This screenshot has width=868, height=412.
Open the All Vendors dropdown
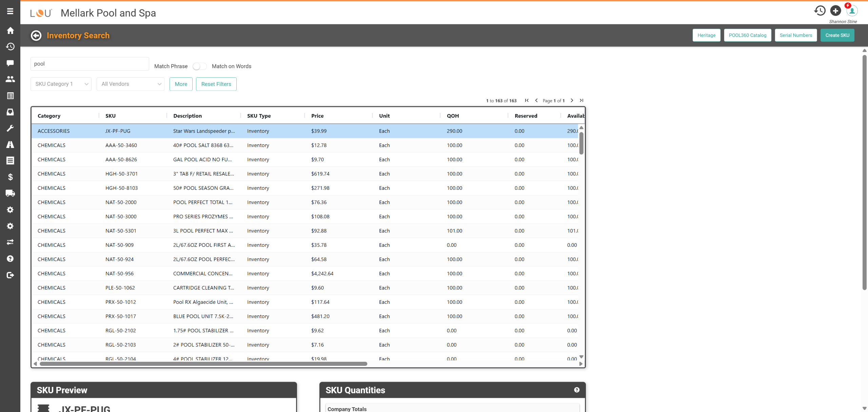131,84
